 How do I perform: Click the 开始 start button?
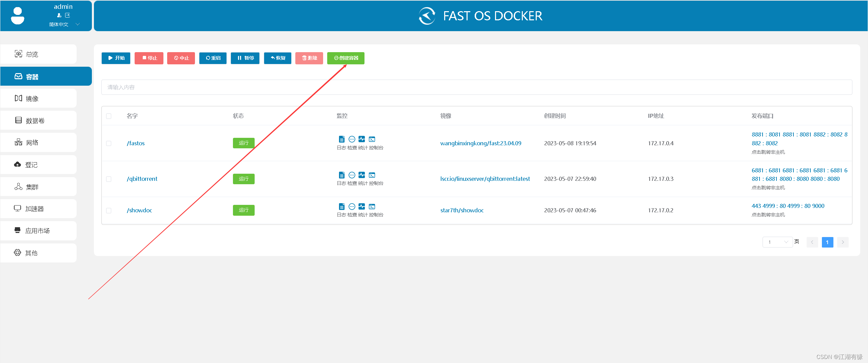[116, 58]
